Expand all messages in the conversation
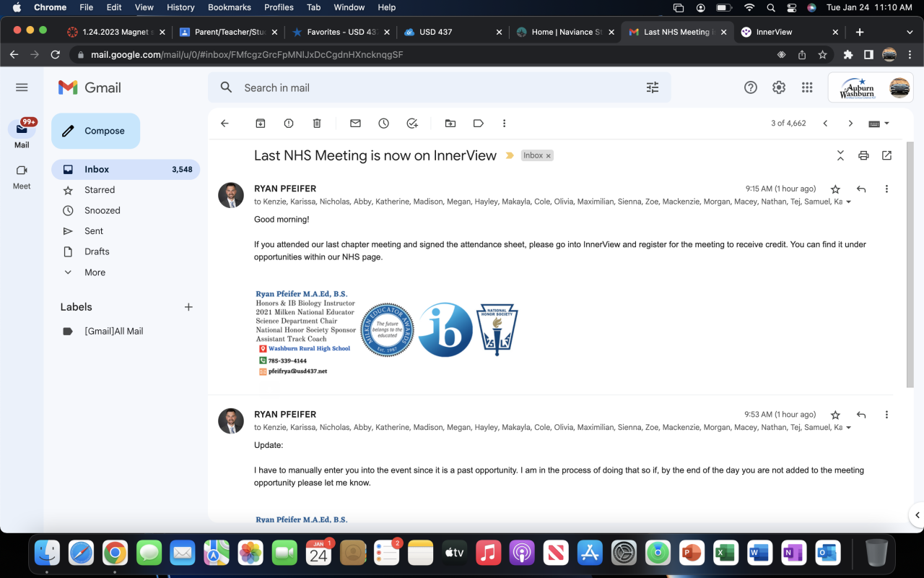Image resolution: width=924 pixels, height=578 pixels. (840, 155)
